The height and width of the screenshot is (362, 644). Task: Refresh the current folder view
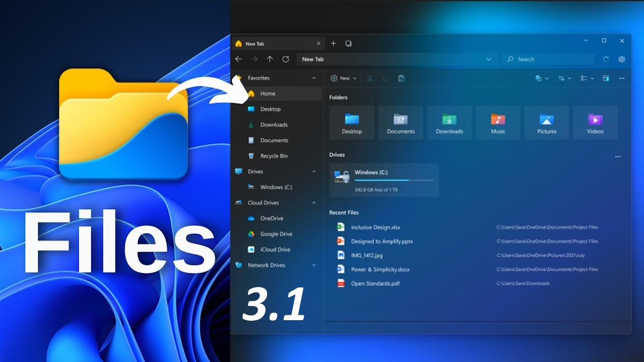[286, 59]
